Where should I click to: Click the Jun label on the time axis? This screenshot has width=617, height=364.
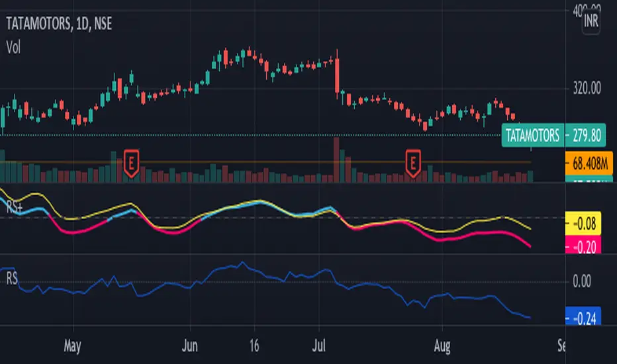[189, 346]
